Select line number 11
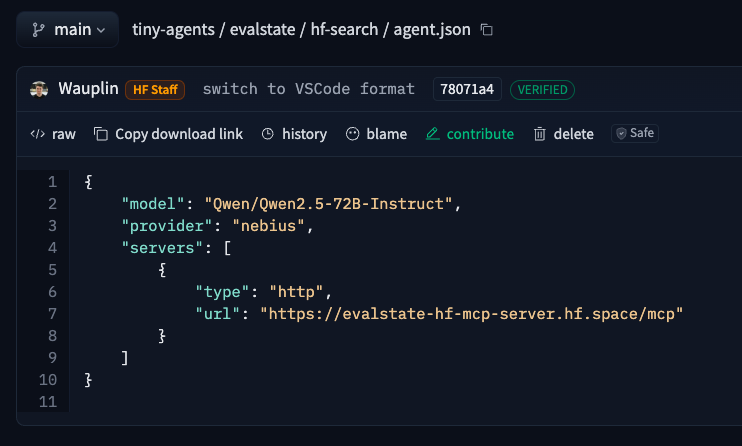 click(48, 402)
